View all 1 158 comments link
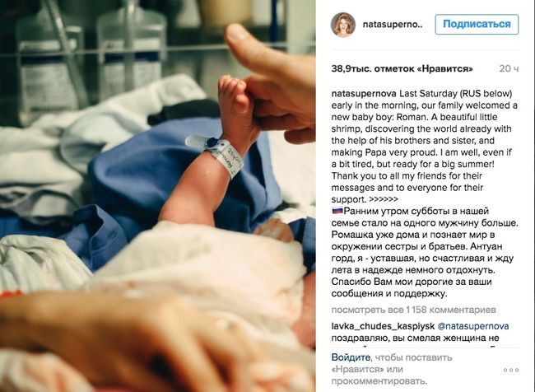Viewport: 535px width, 392px height. pyautogui.click(x=413, y=310)
